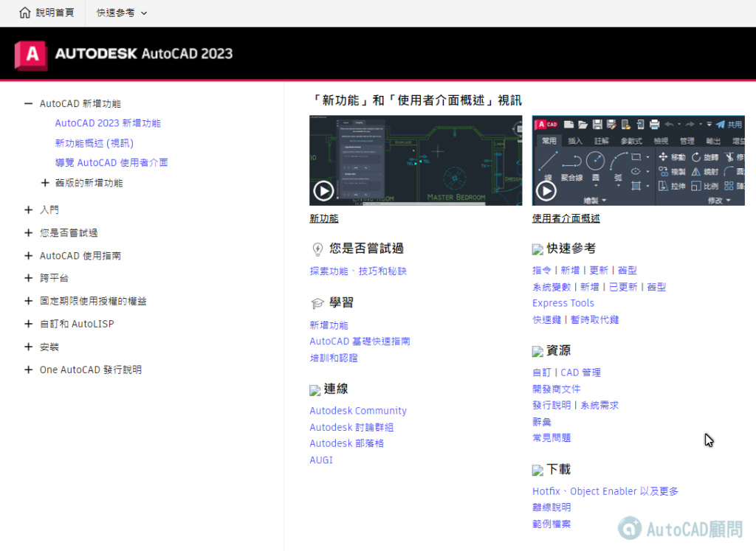756x551 pixels.
Task: Open 辭彙 glossary link
Action: 541,422
